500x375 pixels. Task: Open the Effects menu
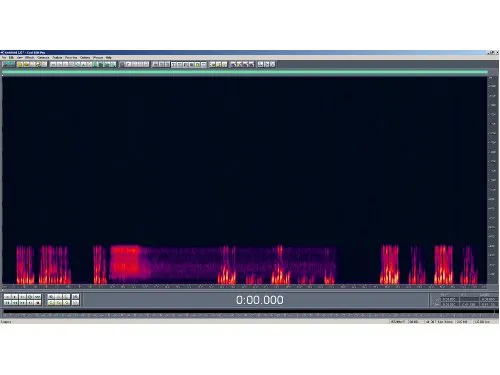click(x=30, y=58)
